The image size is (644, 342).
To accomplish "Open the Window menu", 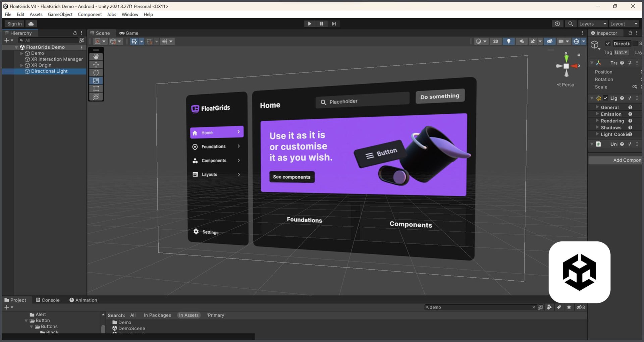I will point(130,14).
